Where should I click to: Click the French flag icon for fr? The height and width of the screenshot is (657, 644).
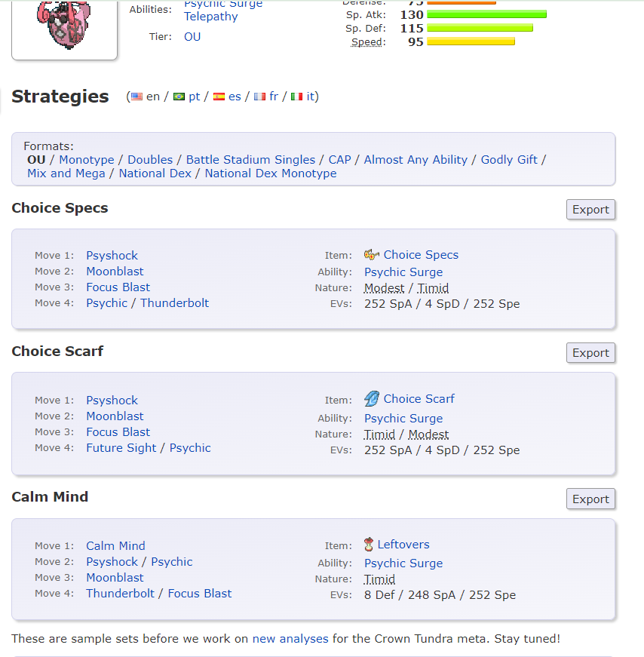coord(259,97)
